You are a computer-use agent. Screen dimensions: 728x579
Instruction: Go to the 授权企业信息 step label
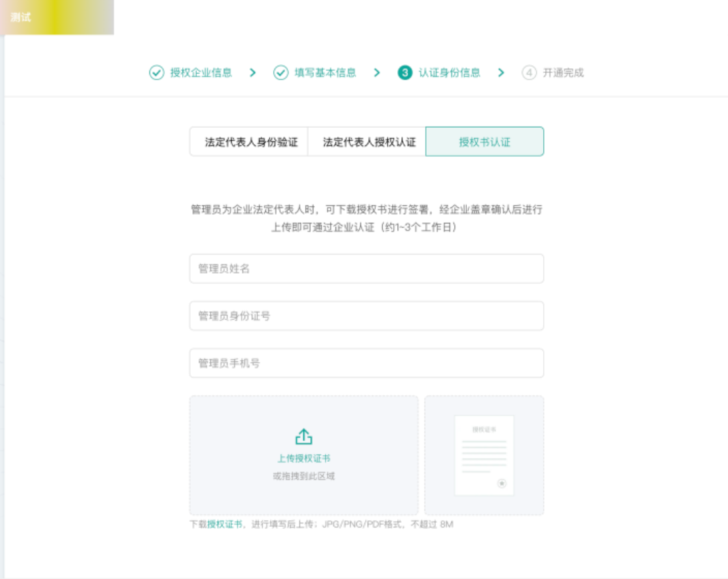(201, 73)
